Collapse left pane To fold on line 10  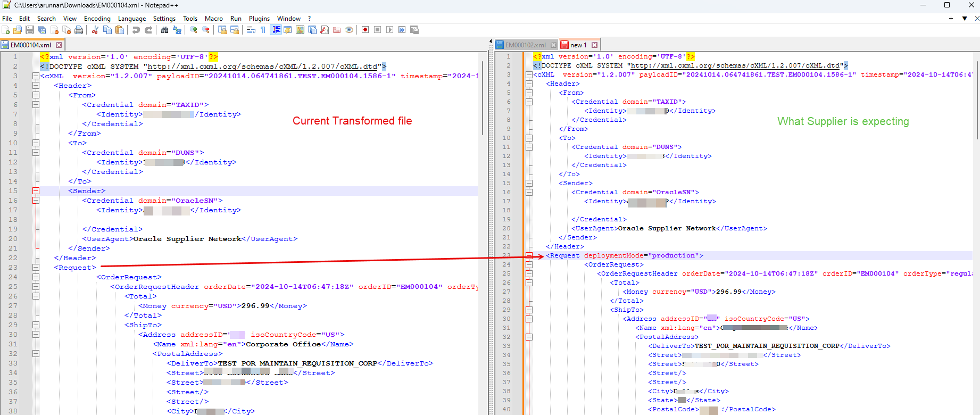(x=36, y=143)
